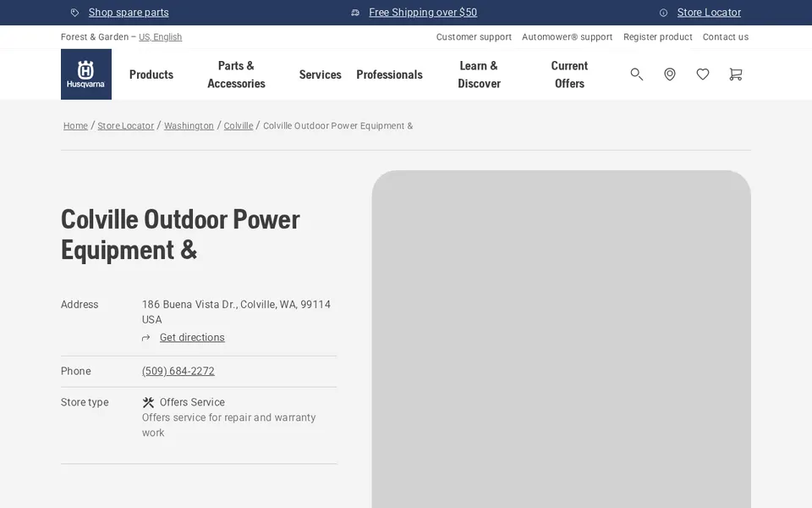Open the shopping cart icon

tap(735, 75)
